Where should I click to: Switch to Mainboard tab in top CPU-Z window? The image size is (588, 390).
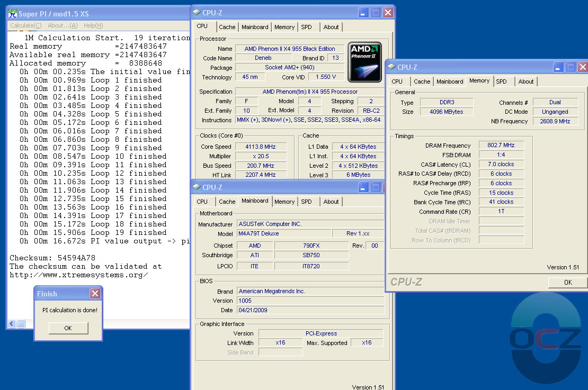click(x=255, y=27)
